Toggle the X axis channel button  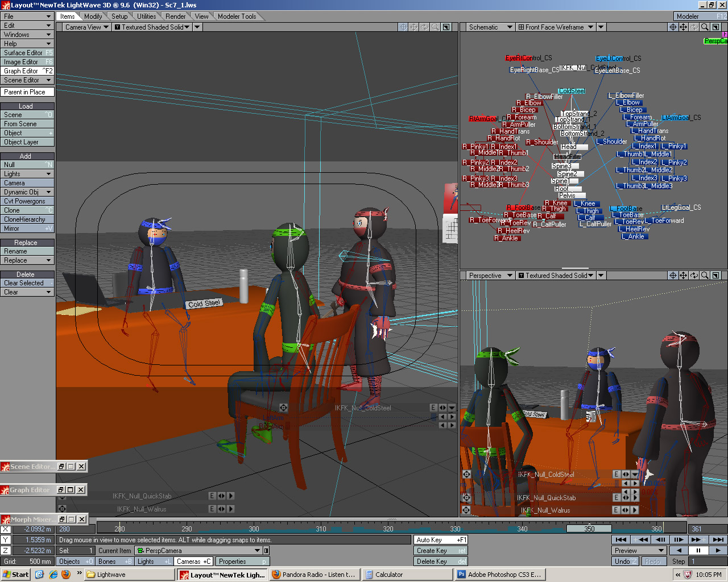pyautogui.click(x=5, y=529)
